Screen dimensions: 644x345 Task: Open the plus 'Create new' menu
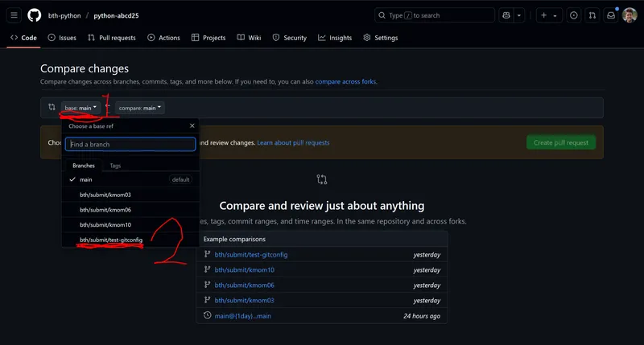tap(549, 15)
